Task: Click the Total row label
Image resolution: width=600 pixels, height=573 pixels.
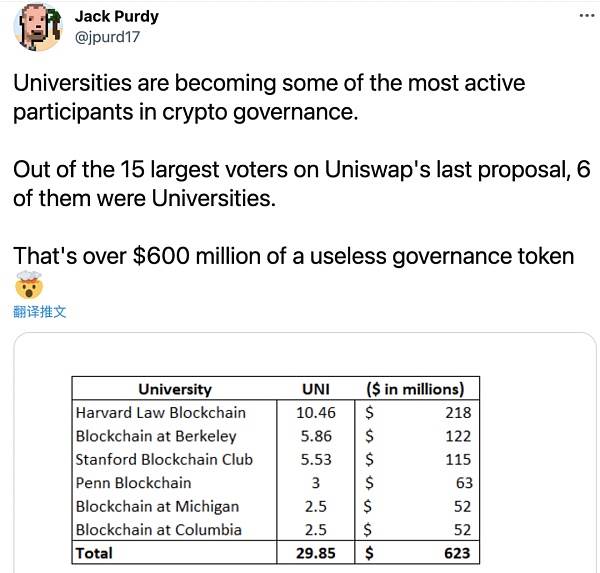Action: [94, 553]
